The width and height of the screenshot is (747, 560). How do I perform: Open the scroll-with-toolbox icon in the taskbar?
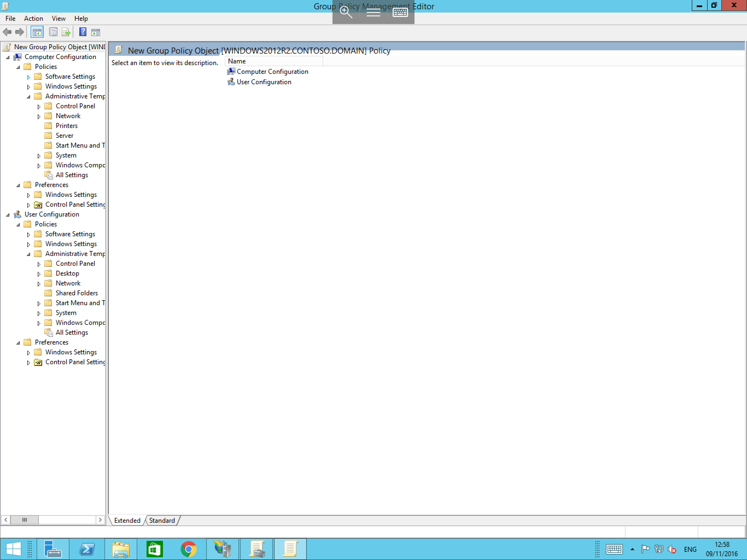[x=257, y=549]
